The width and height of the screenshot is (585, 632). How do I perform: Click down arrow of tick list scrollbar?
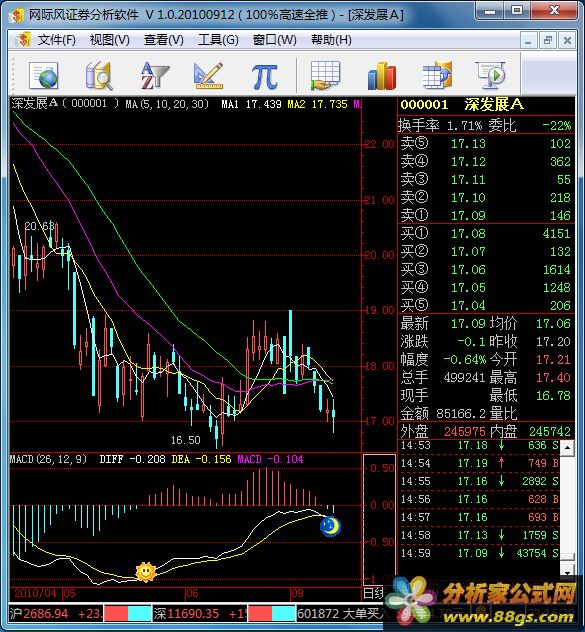pos(567,572)
